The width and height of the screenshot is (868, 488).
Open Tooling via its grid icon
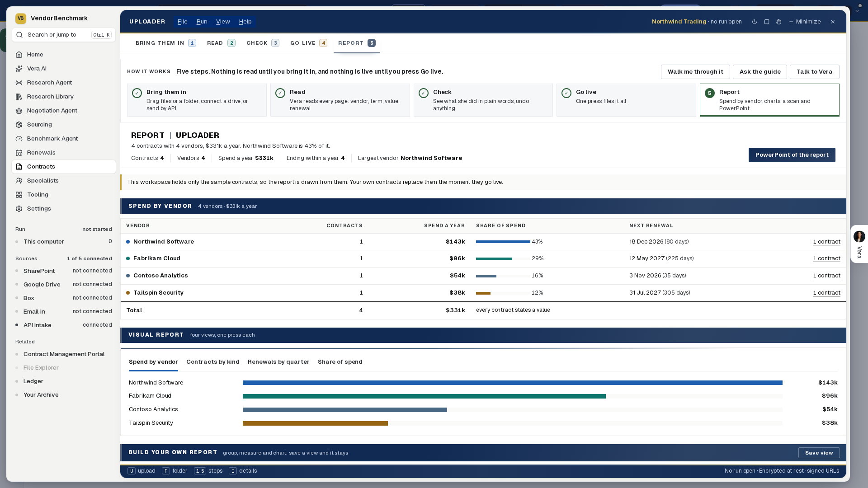(19, 195)
